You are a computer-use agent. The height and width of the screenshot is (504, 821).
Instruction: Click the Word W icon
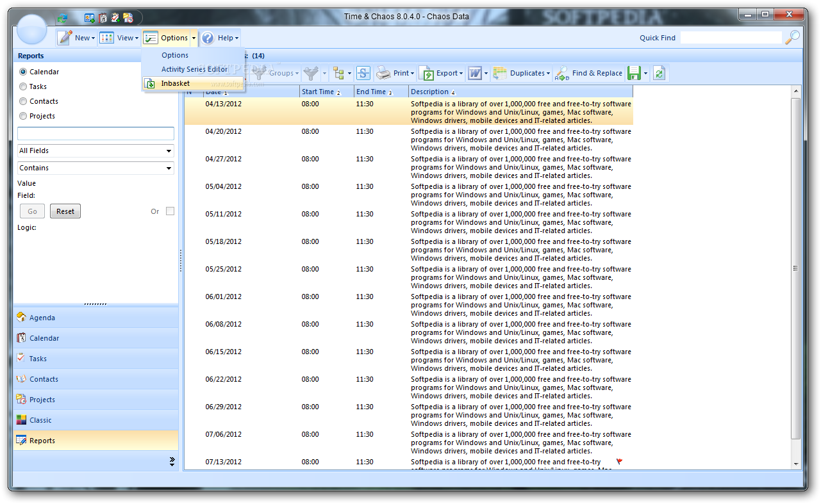(474, 73)
